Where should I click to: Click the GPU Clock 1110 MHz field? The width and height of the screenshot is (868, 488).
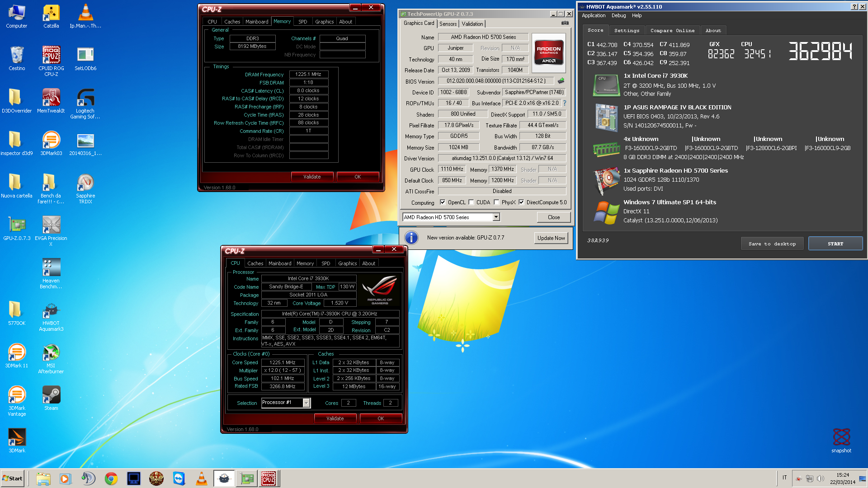click(452, 169)
